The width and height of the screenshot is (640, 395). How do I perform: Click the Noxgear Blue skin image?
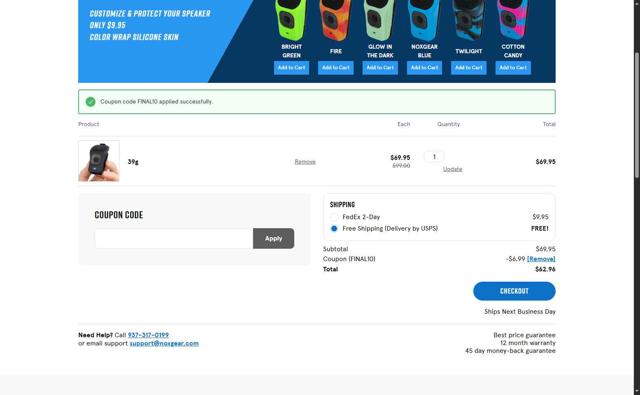[424, 20]
